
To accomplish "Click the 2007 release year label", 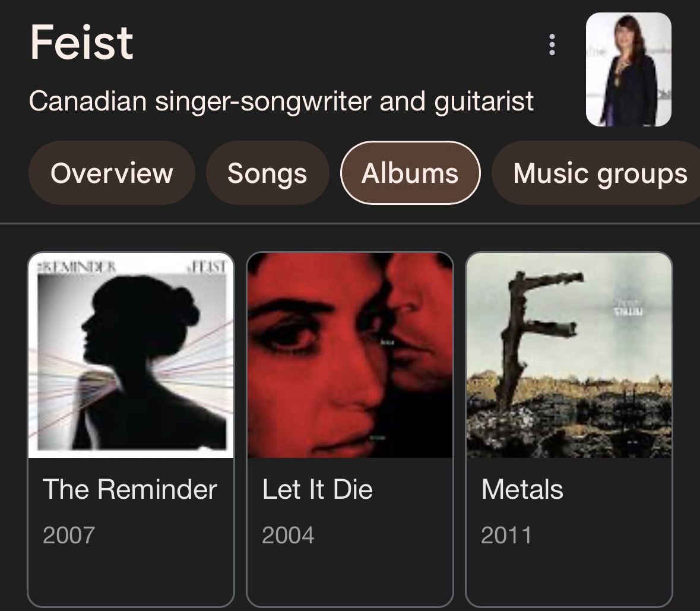I will click(x=69, y=535).
